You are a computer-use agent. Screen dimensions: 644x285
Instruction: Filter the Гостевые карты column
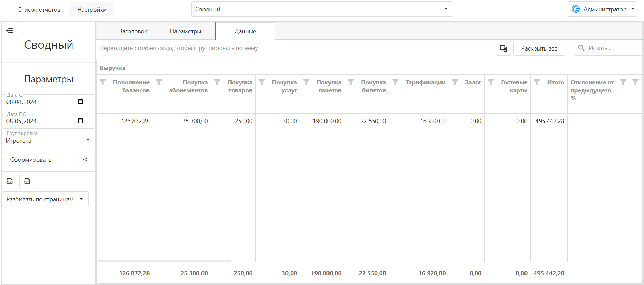[x=491, y=82]
